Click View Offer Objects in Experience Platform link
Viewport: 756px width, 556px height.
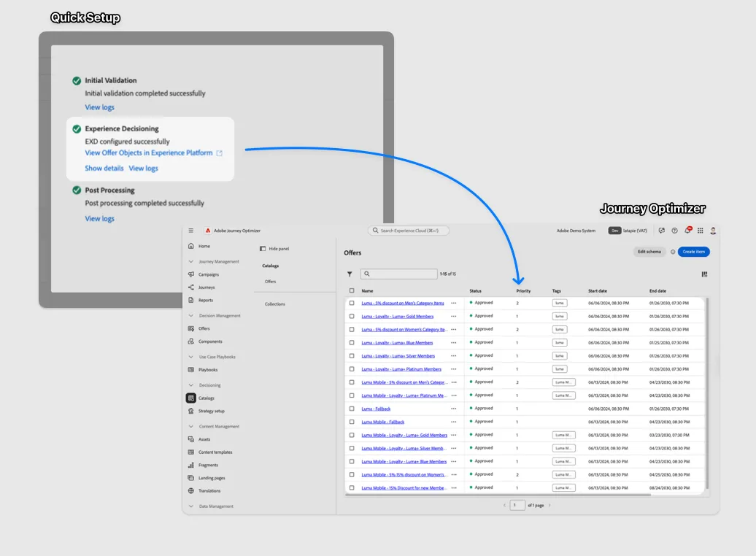(153, 153)
